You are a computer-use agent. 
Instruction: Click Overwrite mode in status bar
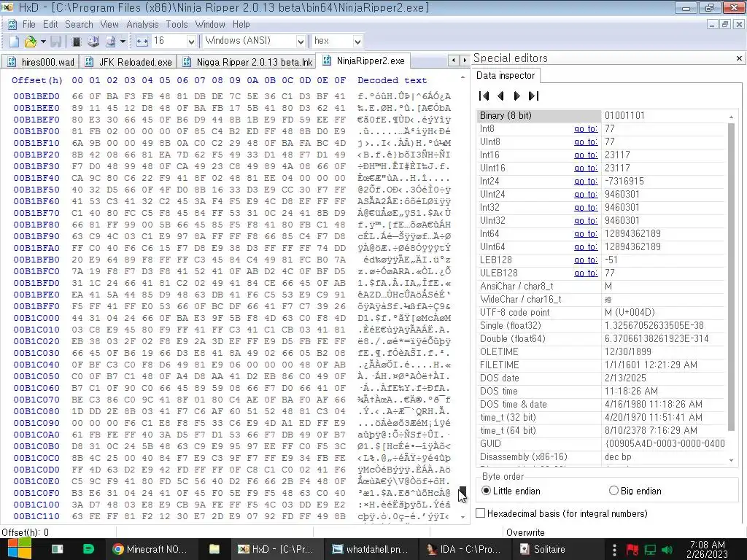(x=525, y=532)
